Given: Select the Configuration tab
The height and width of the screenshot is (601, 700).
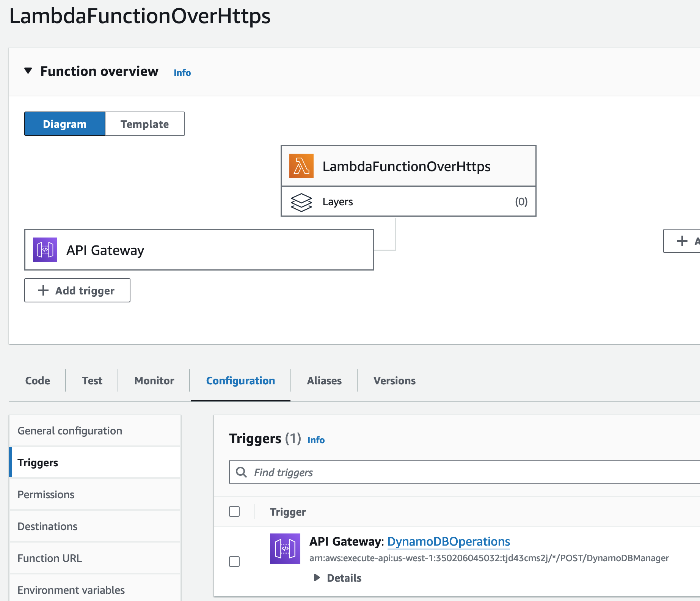Looking at the screenshot, I should tap(240, 381).
